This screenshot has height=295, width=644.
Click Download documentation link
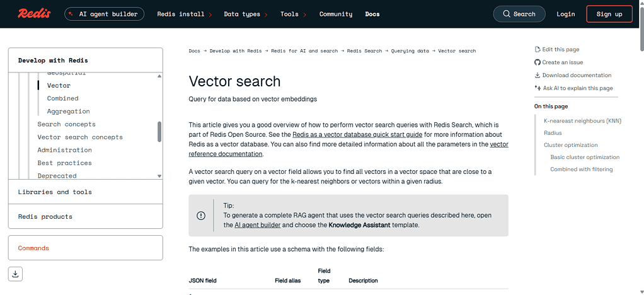577,75
